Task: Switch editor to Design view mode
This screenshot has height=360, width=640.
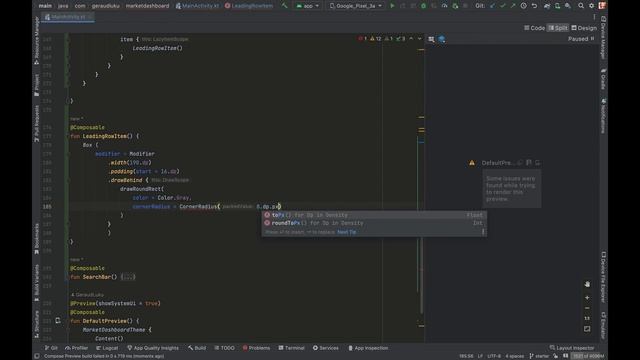Action: (x=584, y=28)
